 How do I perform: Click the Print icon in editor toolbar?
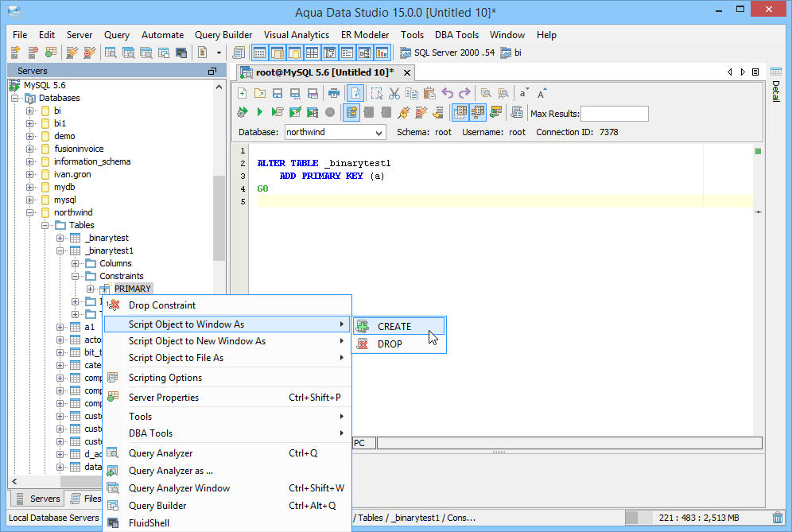pyautogui.click(x=333, y=94)
